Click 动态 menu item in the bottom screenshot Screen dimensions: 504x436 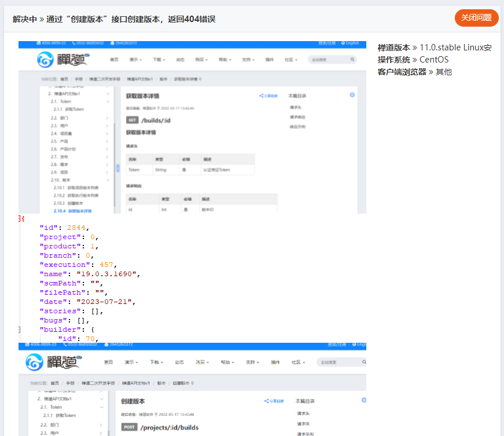pyautogui.click(x=180, y=362)
